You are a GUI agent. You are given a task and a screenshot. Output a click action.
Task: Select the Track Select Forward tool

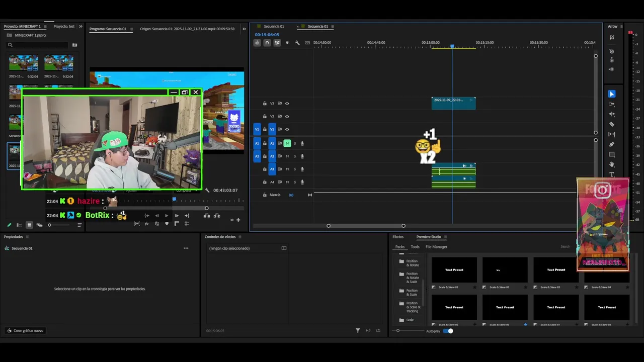point(612,104)
